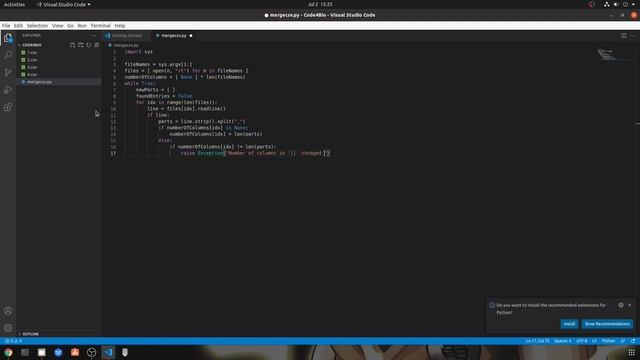This screenshot has width=640, height=360.
Task: Open the Selection menu
Action: (37, 25)
